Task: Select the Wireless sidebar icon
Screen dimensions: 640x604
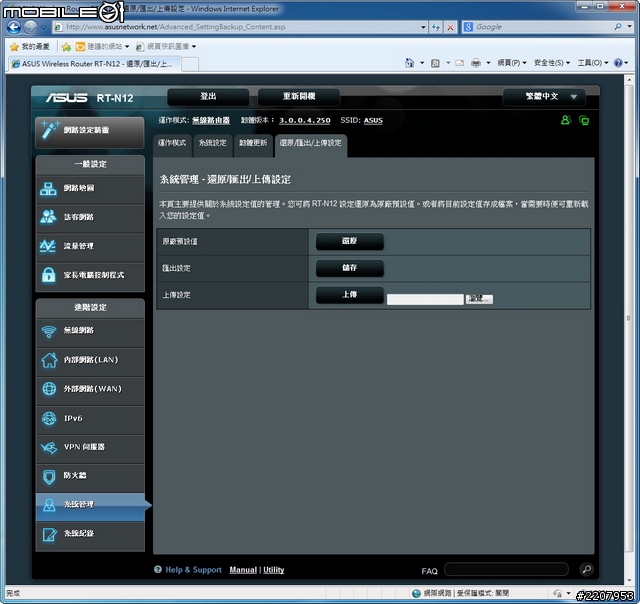Action: pyautogui.click(x=49, y=331)
